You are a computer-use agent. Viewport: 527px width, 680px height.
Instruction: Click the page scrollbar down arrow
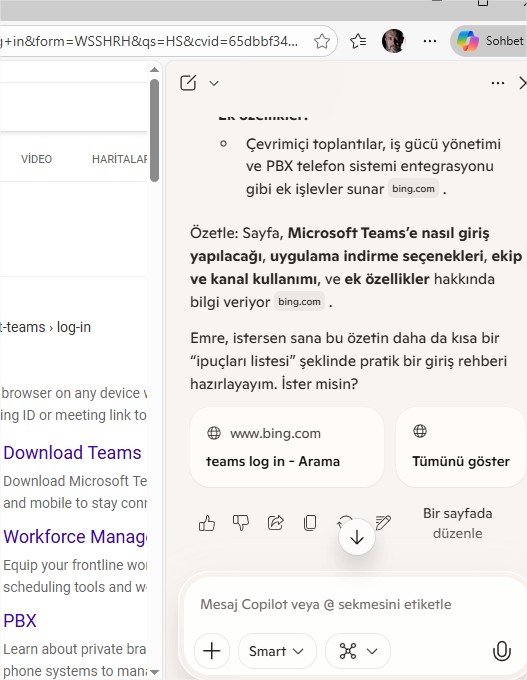pyautogui.click(x=154, y=672)
